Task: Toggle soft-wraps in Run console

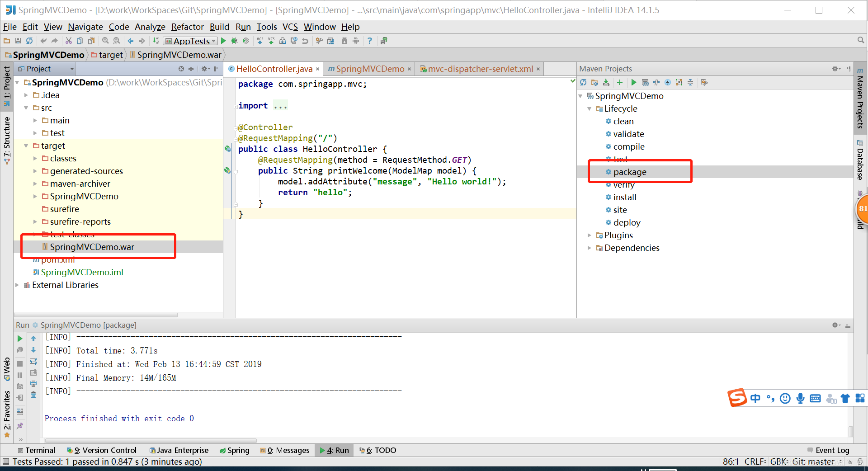Action: 33,361
